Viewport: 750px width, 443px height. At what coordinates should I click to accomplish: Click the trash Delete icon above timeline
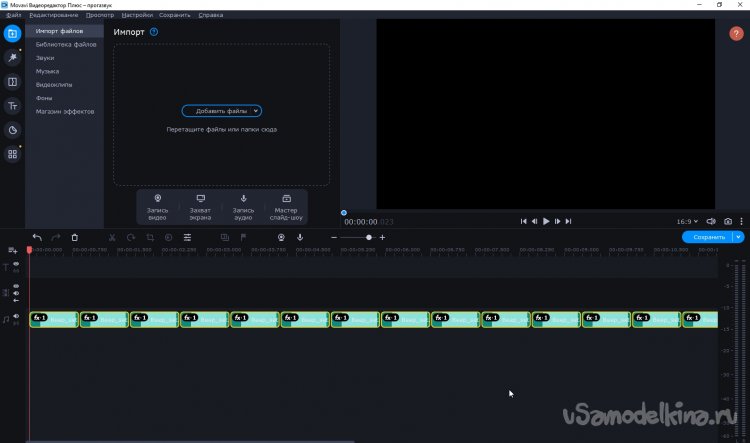point(75,237)
